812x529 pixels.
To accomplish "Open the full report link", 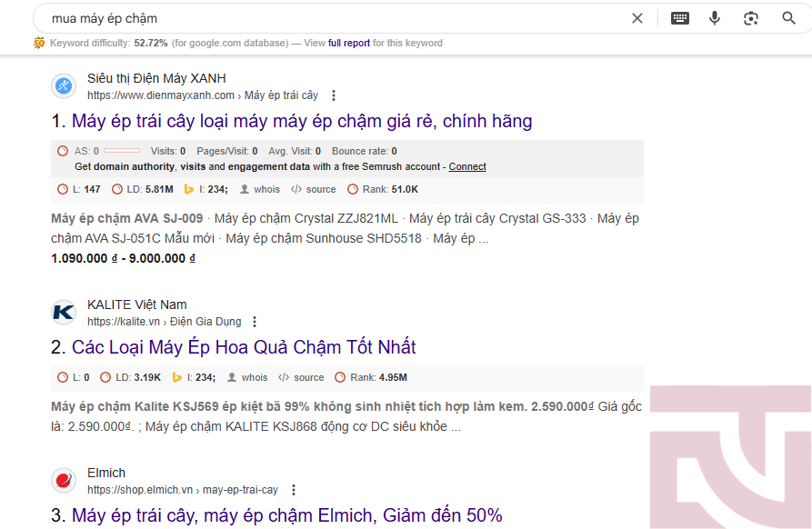I will coord(349,43).
